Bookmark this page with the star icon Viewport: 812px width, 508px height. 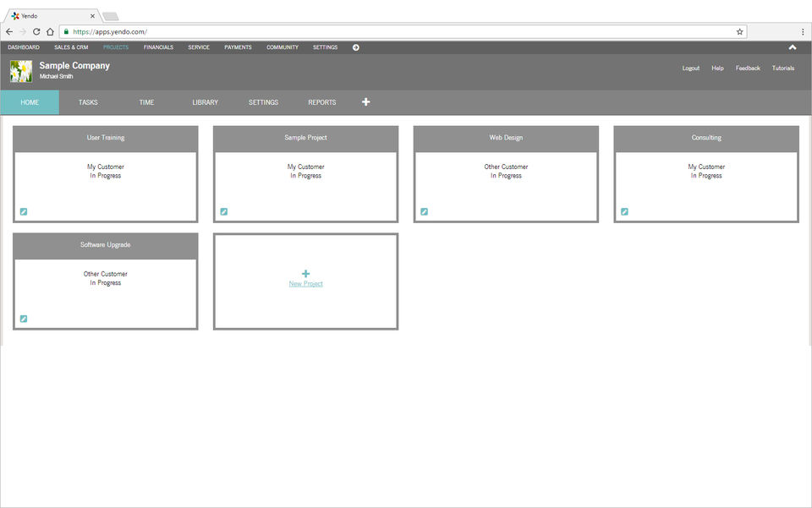click(739, 31)
